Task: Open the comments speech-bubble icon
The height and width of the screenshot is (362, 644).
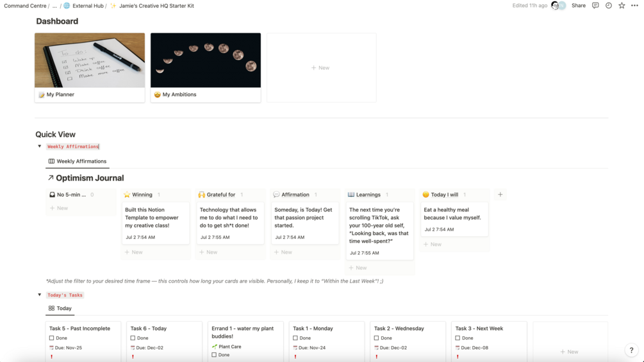Action: coord(595,6)
